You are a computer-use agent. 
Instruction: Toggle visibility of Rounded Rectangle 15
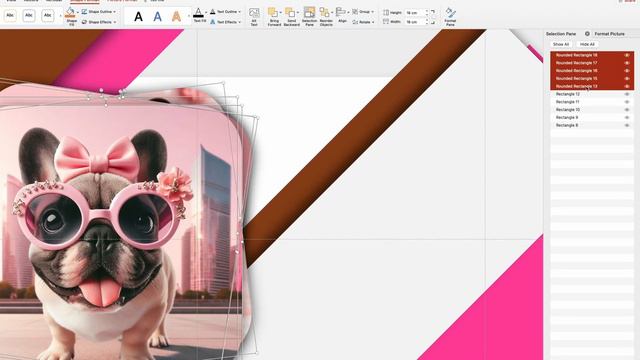pyautogui.click(x=627, y=78)
